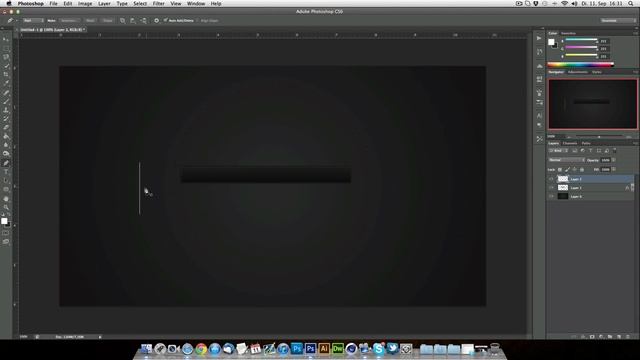Lock transparent pixels of the layer
This screenshot has height=360, width=640.
coord(560,169)
